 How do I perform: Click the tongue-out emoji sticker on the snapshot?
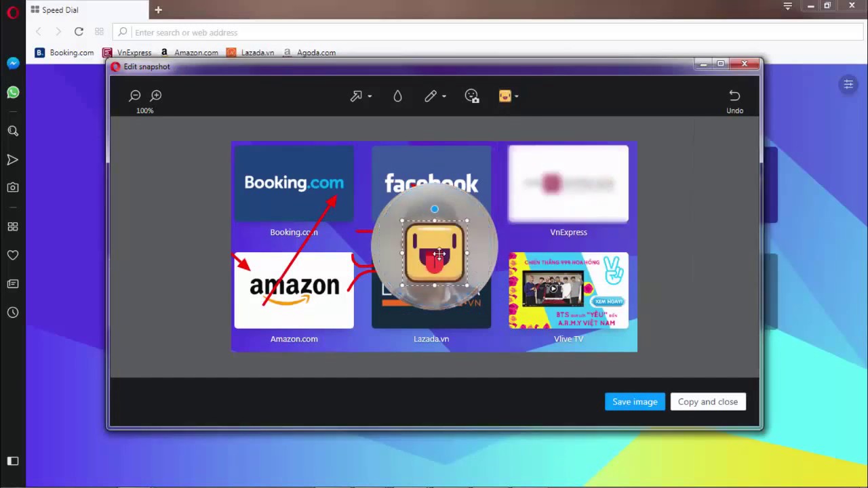tap(435, 253)
